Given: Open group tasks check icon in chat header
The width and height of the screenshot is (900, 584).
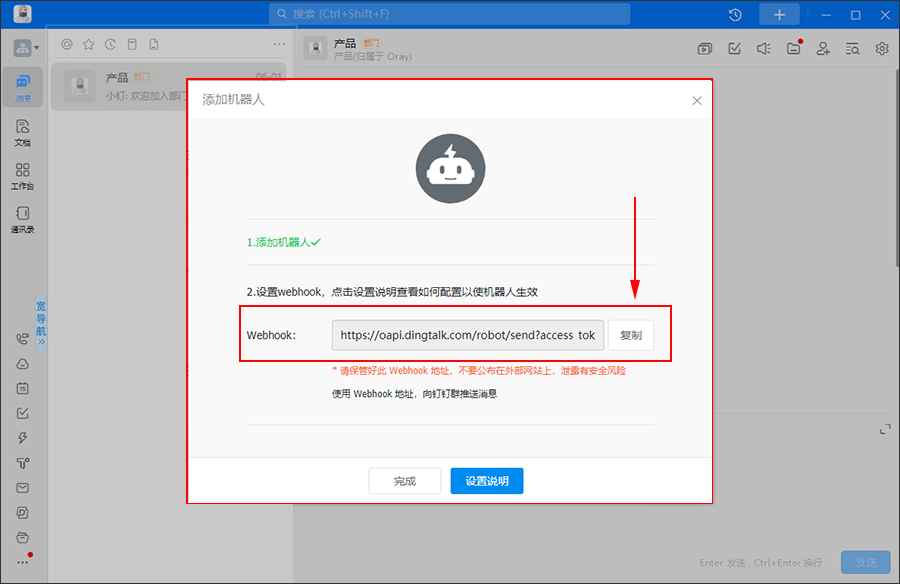Looking at the screenshot, I should 735,49.
